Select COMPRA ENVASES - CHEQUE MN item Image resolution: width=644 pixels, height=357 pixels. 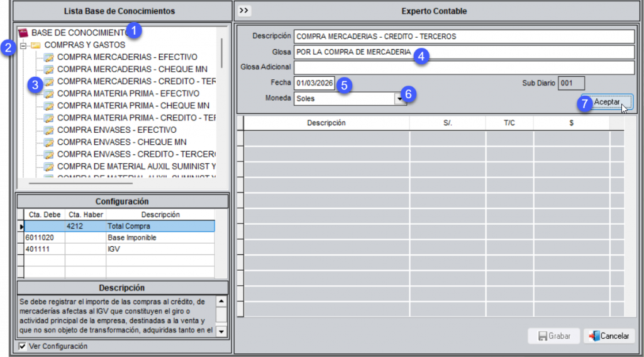coord(122,142)
